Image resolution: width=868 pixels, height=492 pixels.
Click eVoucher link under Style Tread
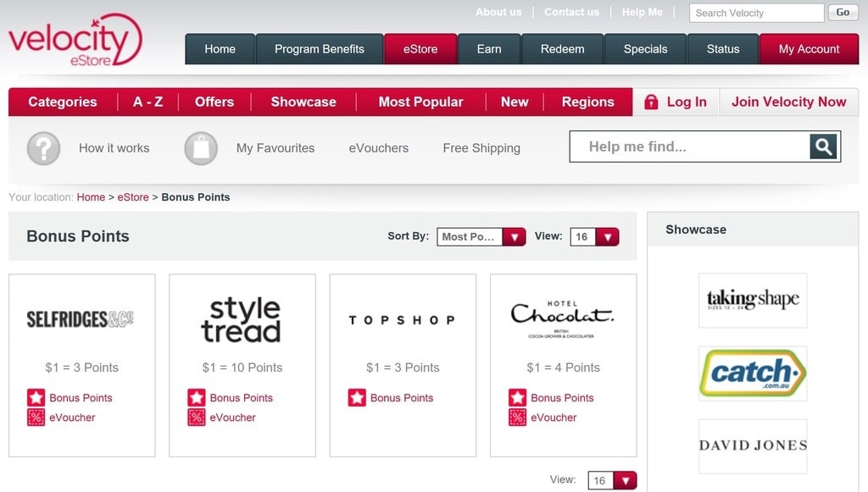click(232, 418)
